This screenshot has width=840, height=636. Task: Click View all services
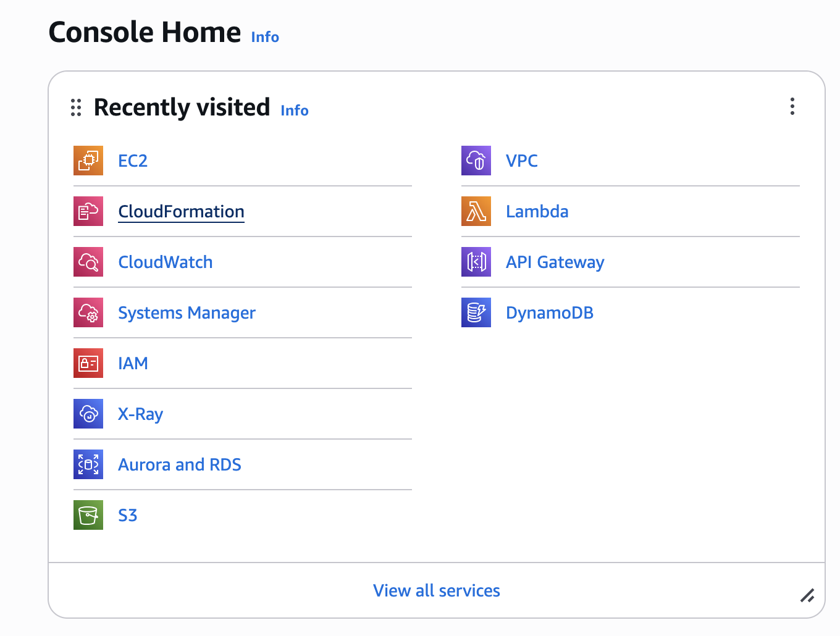click(437, 590)
